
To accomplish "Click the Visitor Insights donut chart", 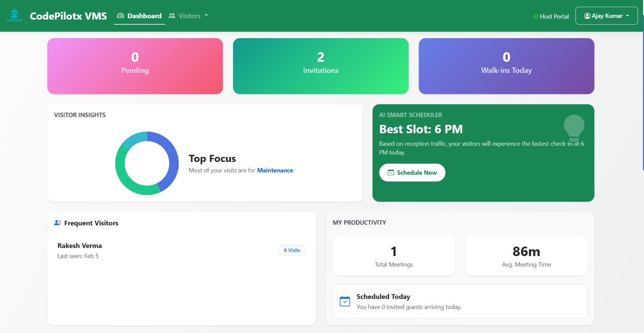I will point(147,163).
